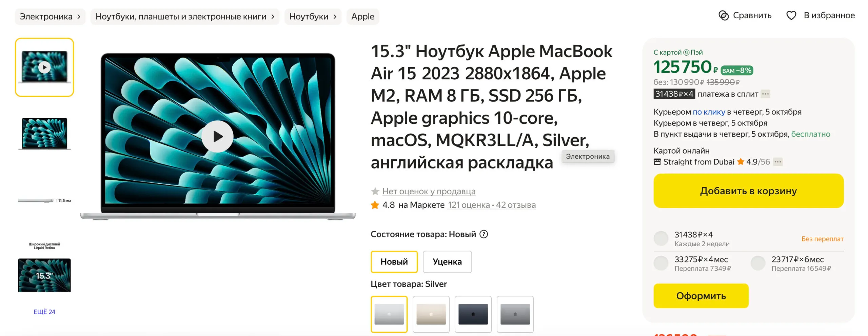
Task: Expand the Ноутбуки, планшеты и электронные книги breadcrumb
Action: click(x=273, y=17)
